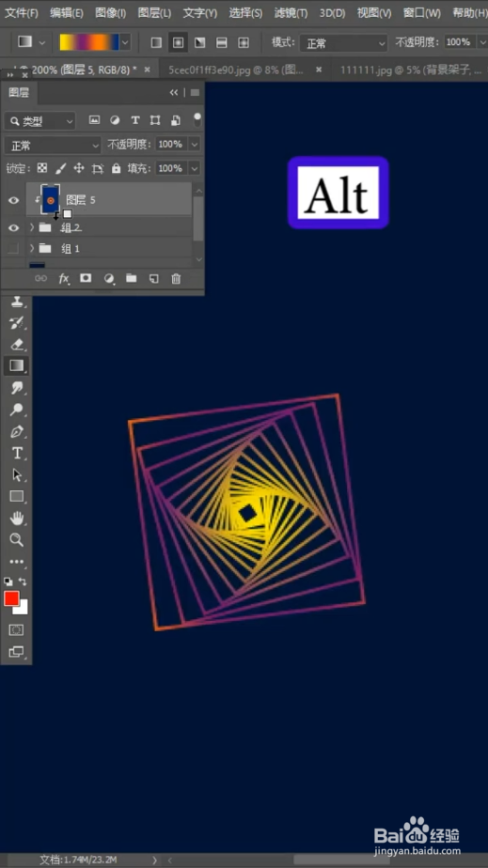This screenshot has height=868, width=488.
Task: Select the Pen tool
Action: (17, 431)
